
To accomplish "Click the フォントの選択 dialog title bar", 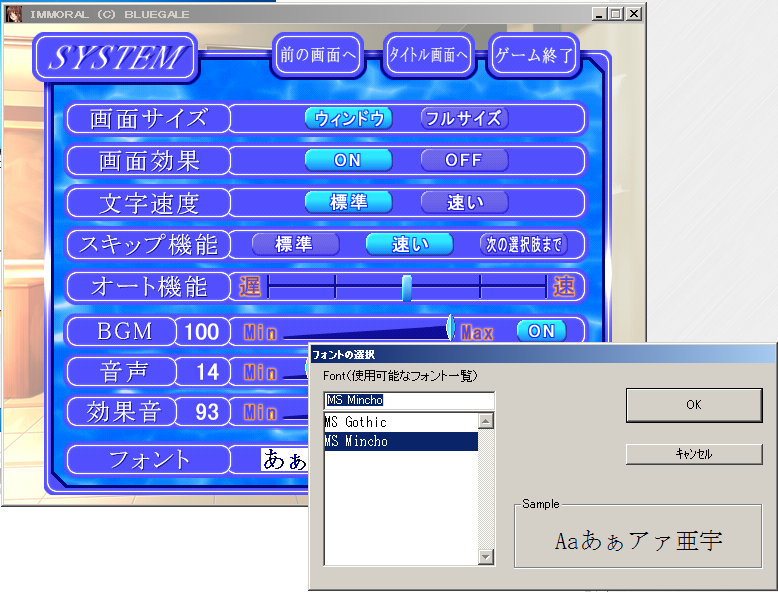I will [542, 354].
